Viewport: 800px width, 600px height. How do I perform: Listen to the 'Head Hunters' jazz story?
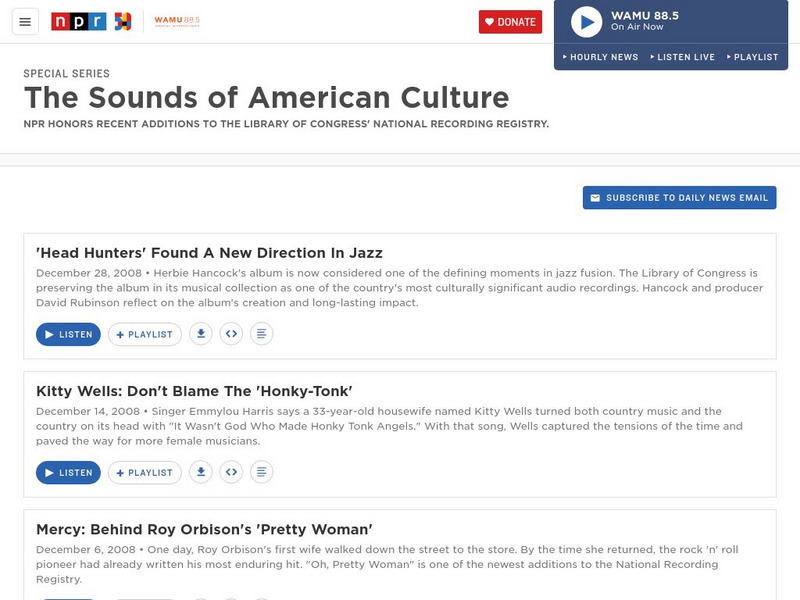(x=68, y=334)
